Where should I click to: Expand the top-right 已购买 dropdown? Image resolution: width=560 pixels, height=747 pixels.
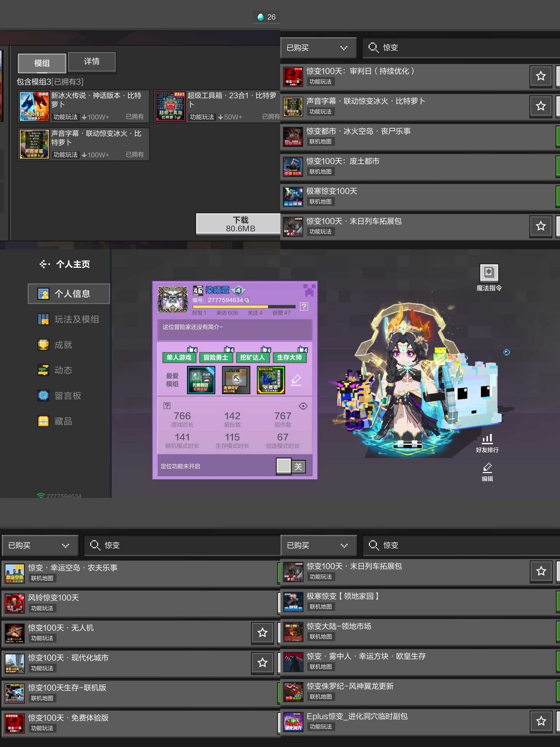click(x=318, y=48)
